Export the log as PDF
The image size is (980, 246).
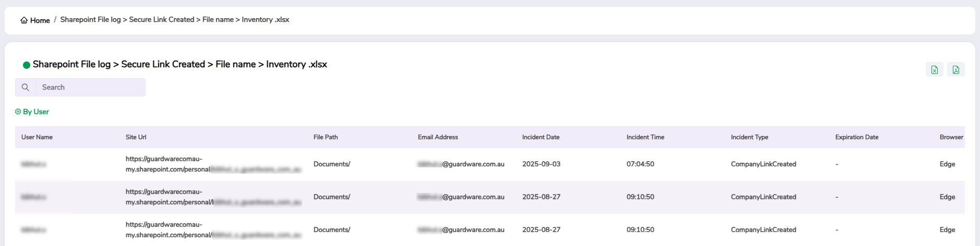tap(955, 70)
